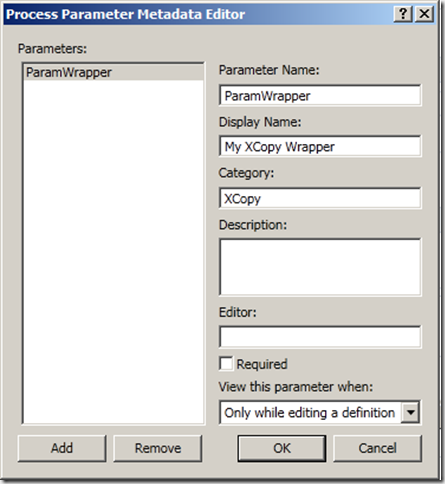Image resolution: width=445 pixels, height=484 pixels.
Task: Click the Required checkbox label text
Action: pos(262,364)
